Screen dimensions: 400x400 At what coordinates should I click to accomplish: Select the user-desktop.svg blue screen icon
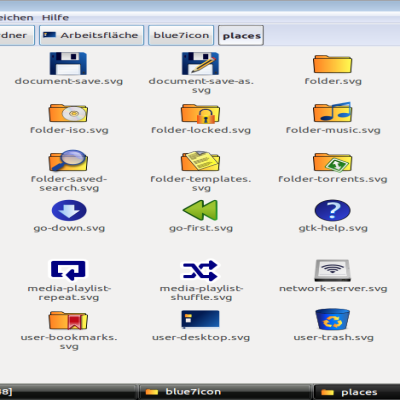(200, 319)
